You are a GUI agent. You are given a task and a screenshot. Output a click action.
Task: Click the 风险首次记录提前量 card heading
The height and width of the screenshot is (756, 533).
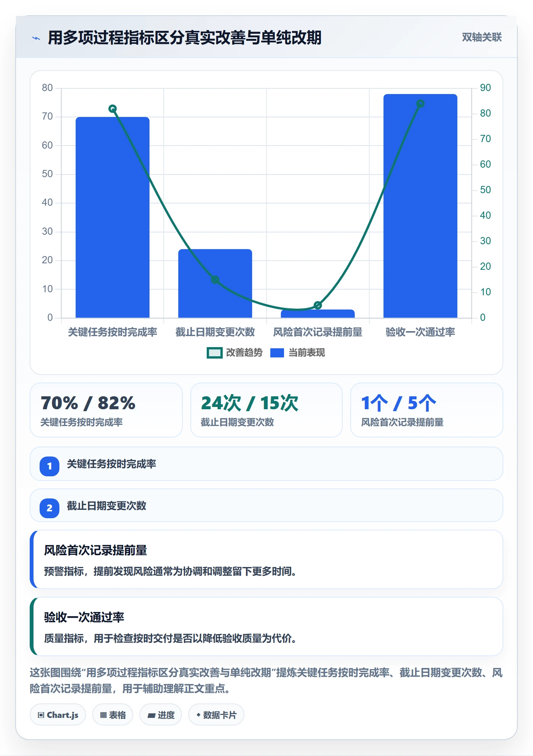point(96,550)
